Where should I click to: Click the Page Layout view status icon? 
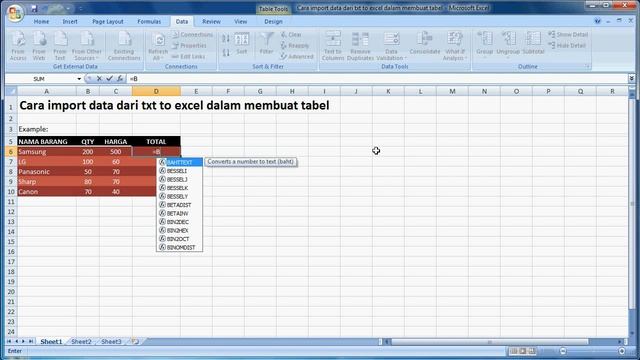[x=523, y=351]
